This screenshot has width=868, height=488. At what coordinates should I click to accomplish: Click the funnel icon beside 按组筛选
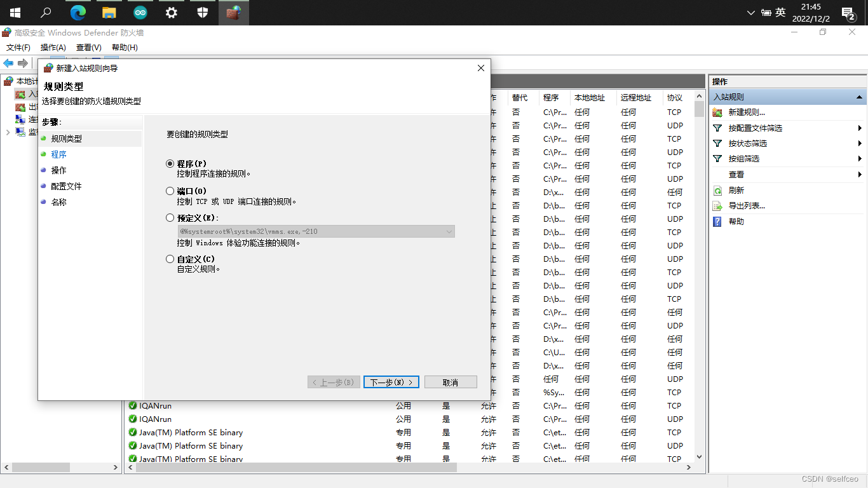tap(717, 159)
